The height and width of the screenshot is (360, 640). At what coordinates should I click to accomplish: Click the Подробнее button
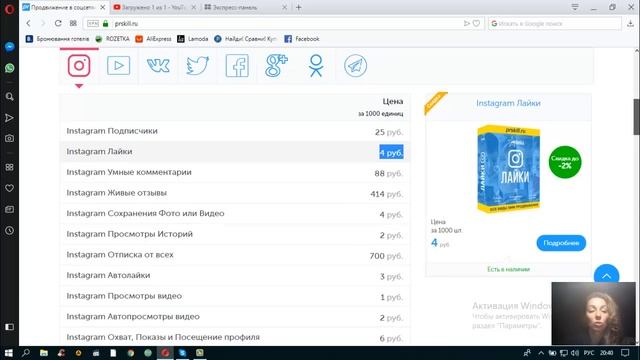[x=561, y=243]
